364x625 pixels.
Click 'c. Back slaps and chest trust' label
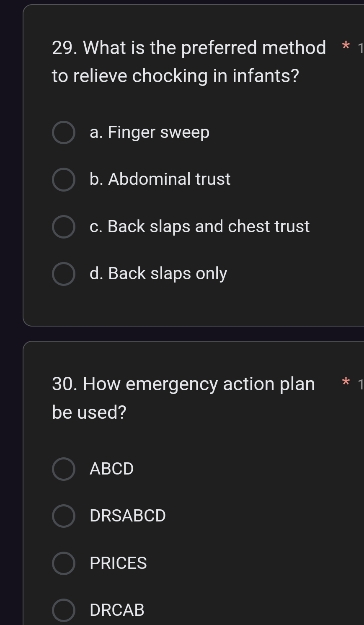tap(199, 227)
